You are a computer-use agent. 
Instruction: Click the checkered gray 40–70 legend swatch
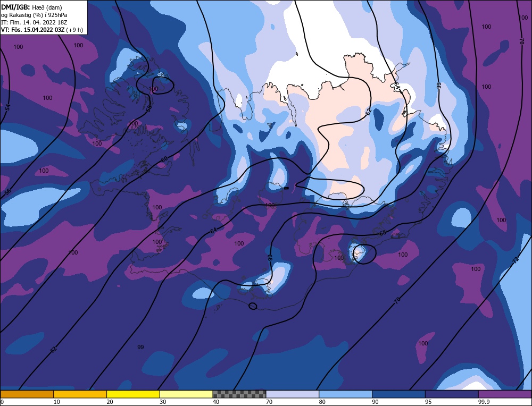pos(239,394)
